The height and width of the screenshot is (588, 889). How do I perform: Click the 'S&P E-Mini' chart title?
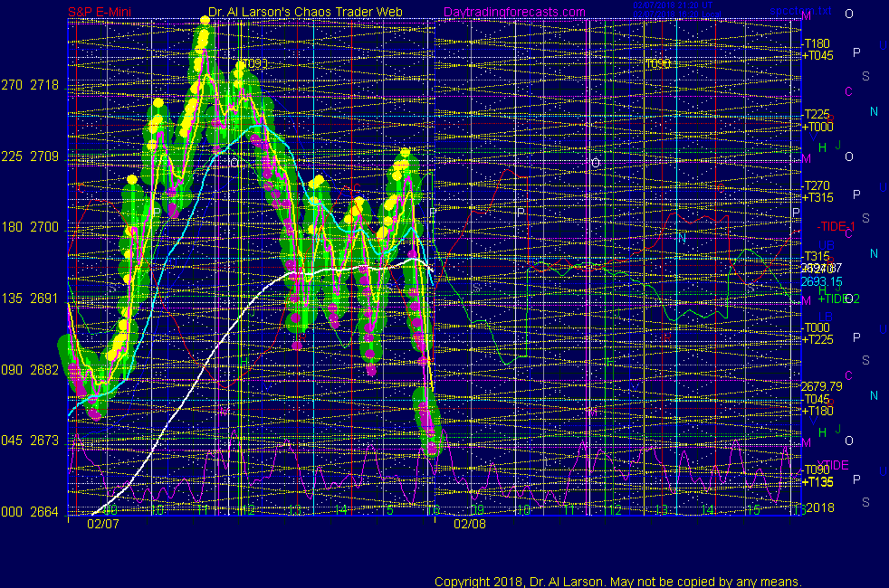pyautogui.click(x=100, y=12)
